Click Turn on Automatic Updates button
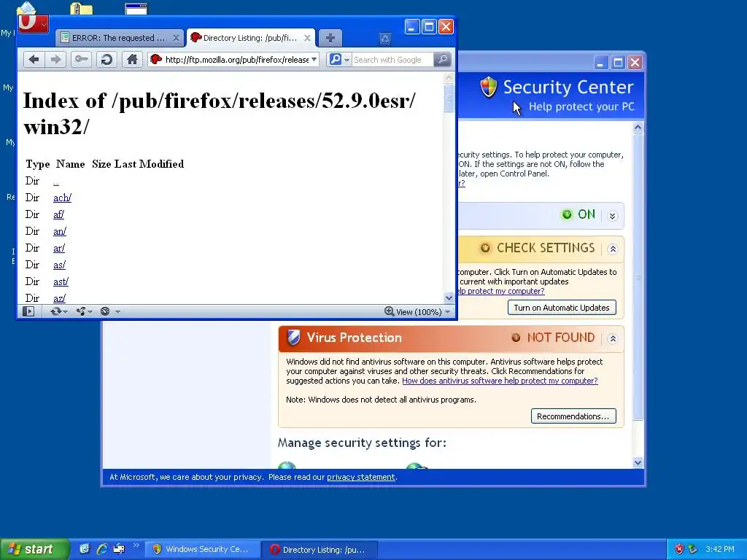Screen dimensions: 747x560 point(562,308)
